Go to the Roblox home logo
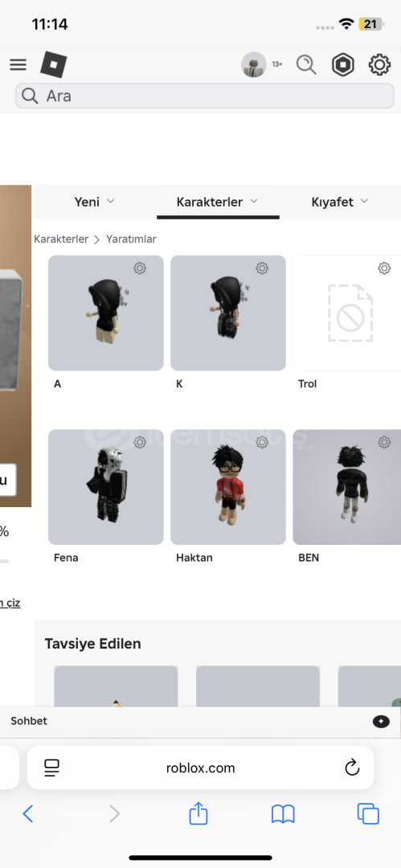401x868 pixels. click(x=54, y=65)
